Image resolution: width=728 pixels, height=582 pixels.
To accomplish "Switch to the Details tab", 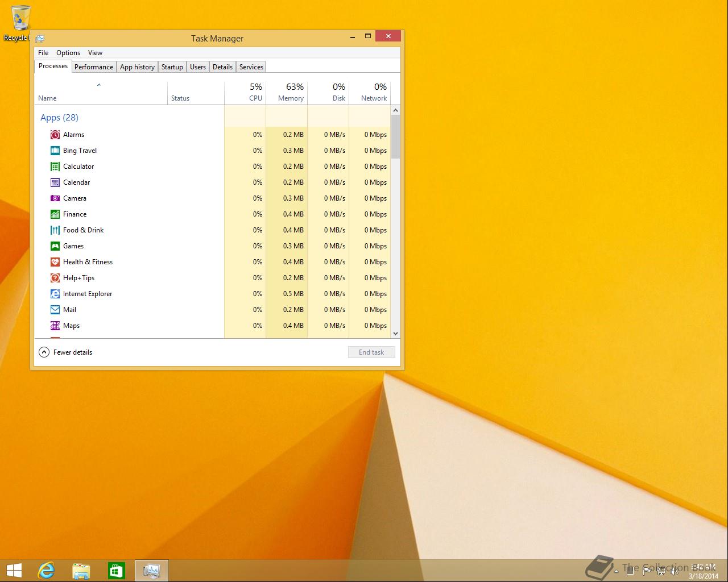I will 222,67.
